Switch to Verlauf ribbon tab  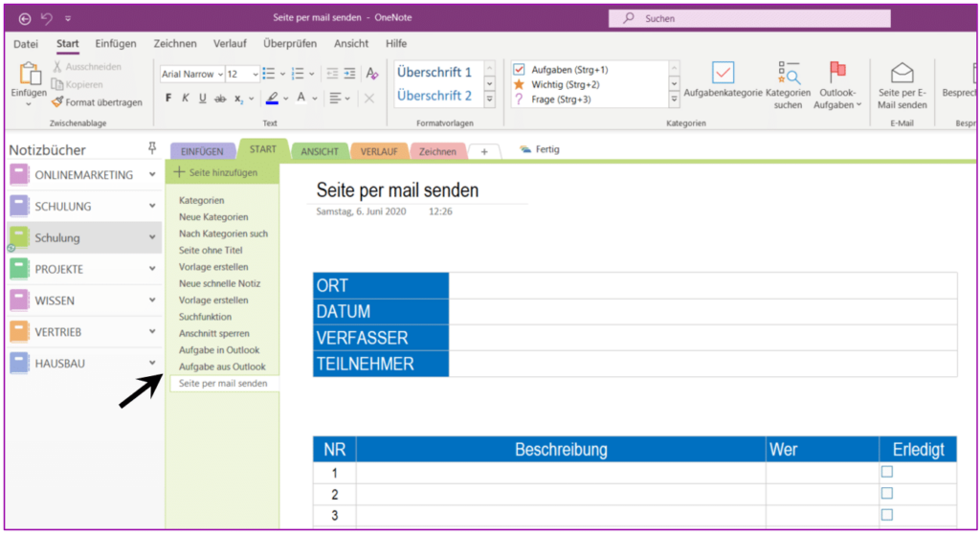pos(230,44)
